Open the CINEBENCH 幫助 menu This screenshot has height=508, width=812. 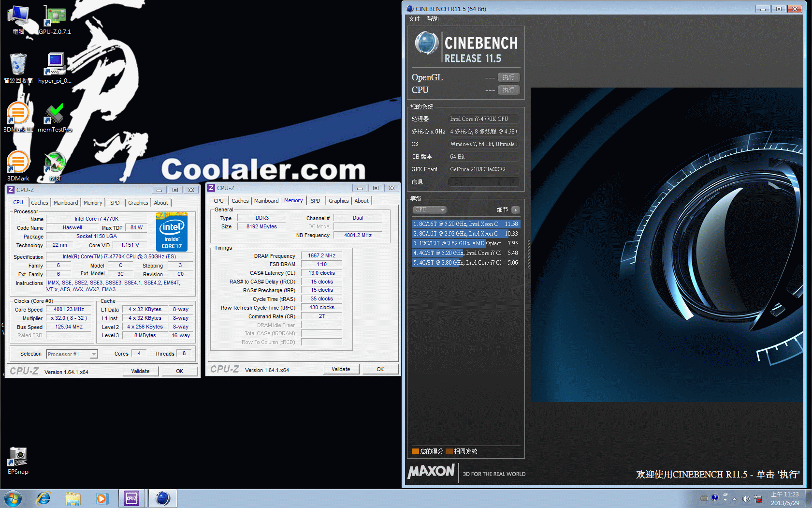[x=433, y=19]
